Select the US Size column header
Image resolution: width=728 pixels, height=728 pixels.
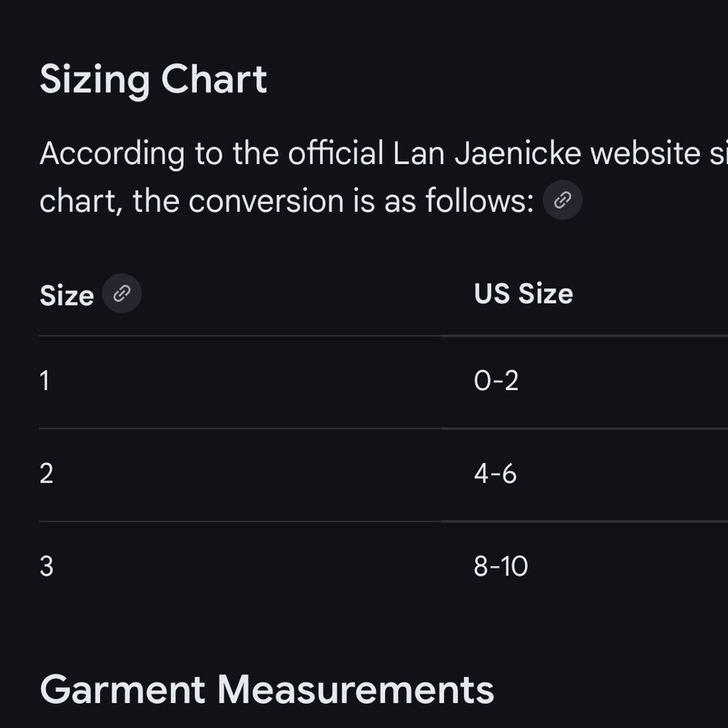pos(523,294)
